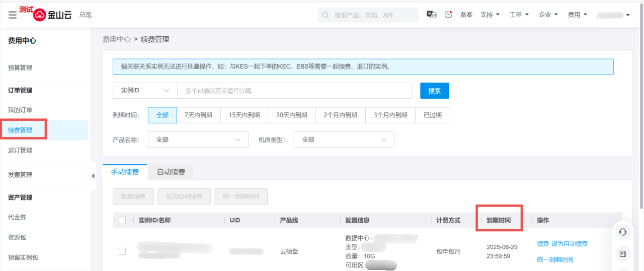644x271 pixels.
Task: Open the message notifications icon
Action: (448, 15)
